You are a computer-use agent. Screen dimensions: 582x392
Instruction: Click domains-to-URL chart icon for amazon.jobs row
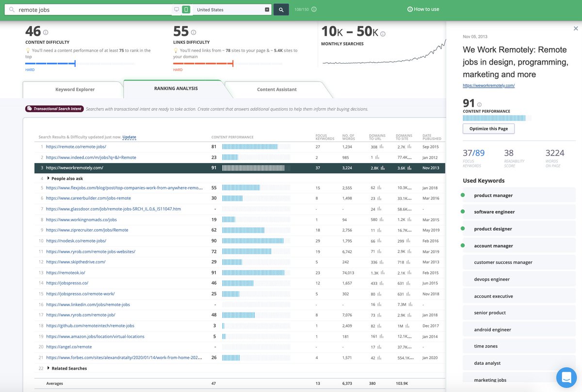(382, 337)
